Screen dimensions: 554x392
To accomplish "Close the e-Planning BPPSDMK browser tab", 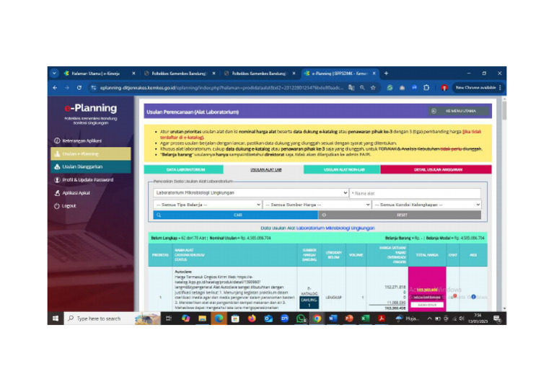I will (374, 73).
